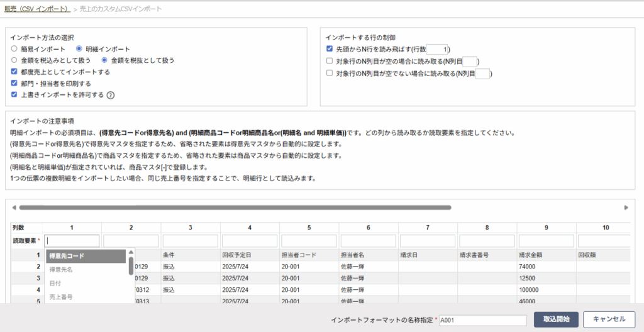This screenshot has width=644, height=332.
Task: Focus the インポートフォーマットの名称指定 input field
Action: [482, 320]
